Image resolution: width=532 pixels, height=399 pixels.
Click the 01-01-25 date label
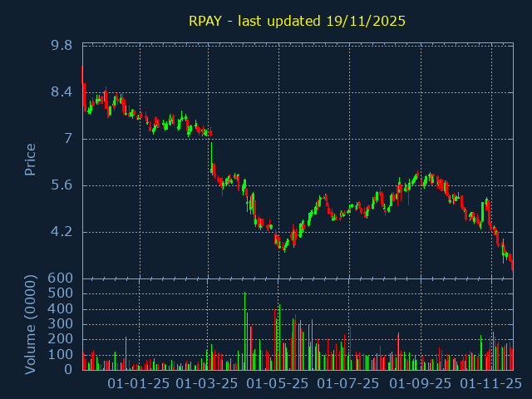click(140, 383)
